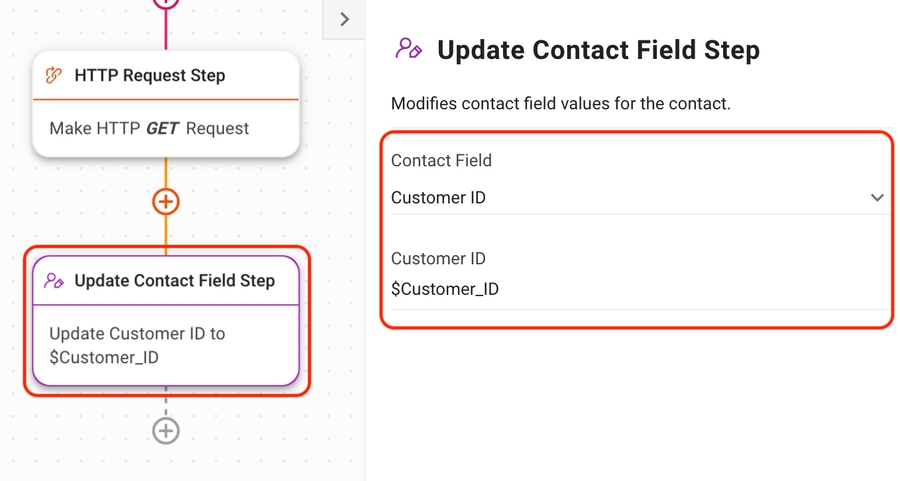Click the HTTP Request Step orange icon

tap(55, 76)
